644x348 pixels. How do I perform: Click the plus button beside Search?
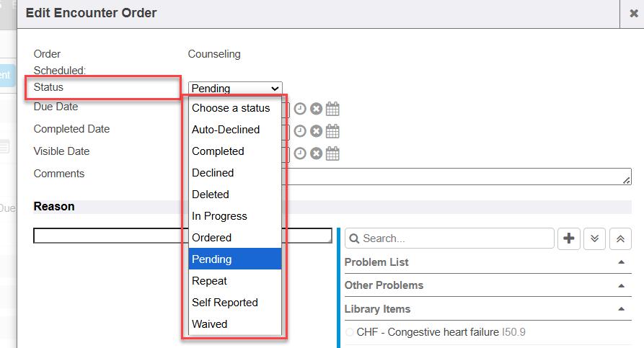point(570,238)
